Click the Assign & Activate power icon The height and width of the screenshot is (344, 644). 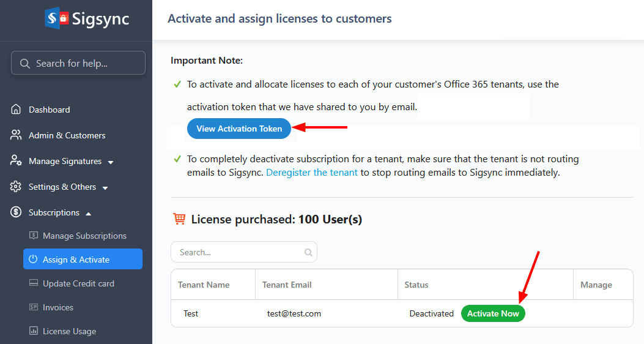click(33, 260)
